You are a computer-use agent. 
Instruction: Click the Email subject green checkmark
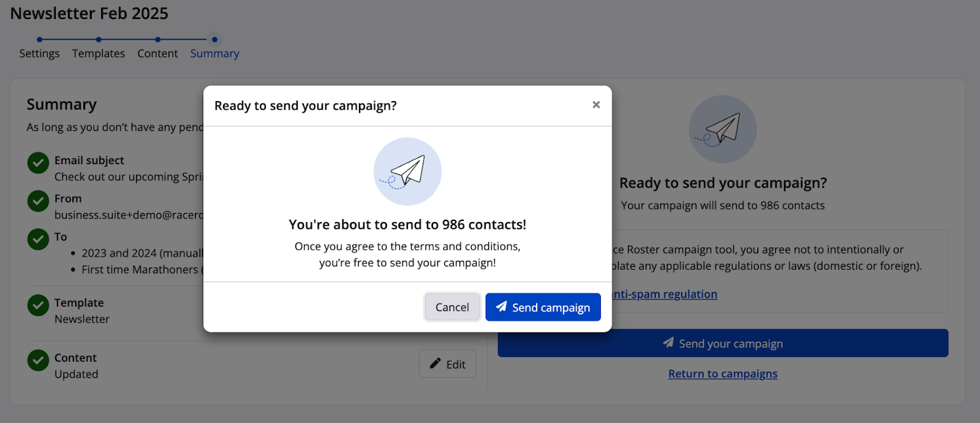click(38, 163)
